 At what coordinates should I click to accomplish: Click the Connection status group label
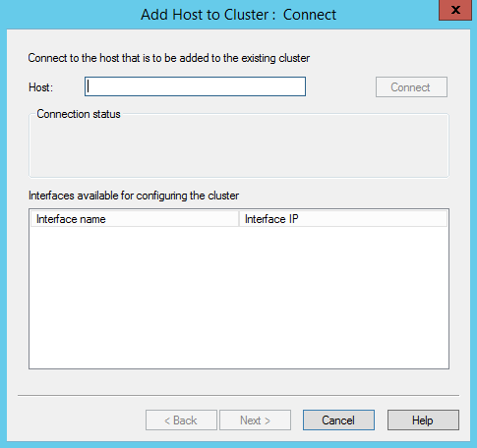click(79, 114)
